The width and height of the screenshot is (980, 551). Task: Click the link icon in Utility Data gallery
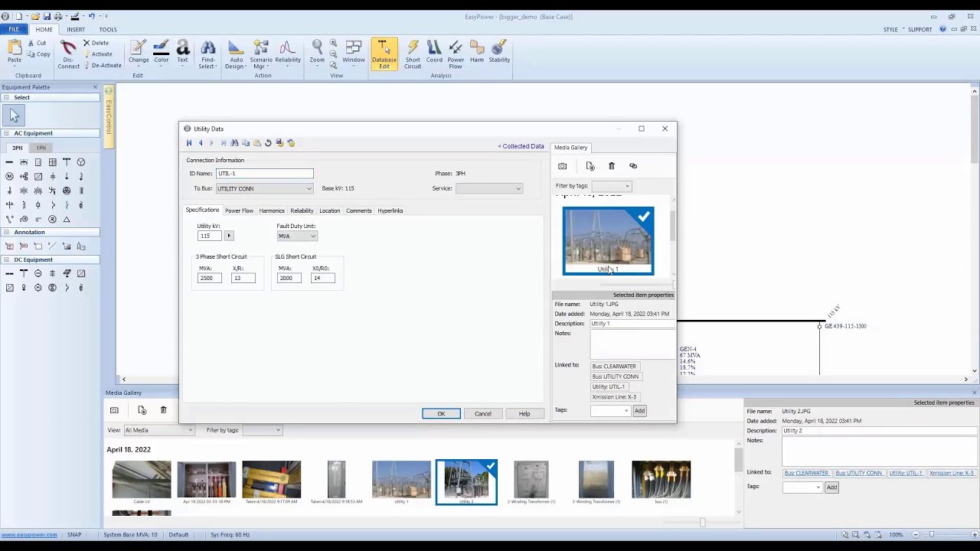pos(633,166)
